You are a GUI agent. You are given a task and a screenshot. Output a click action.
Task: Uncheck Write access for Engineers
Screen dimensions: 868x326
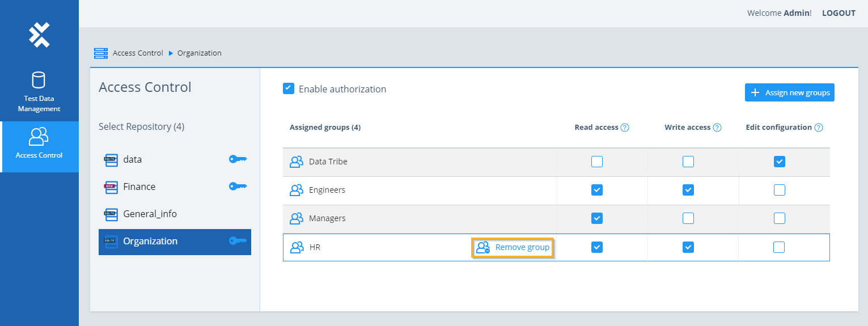[x=688, y=190]
